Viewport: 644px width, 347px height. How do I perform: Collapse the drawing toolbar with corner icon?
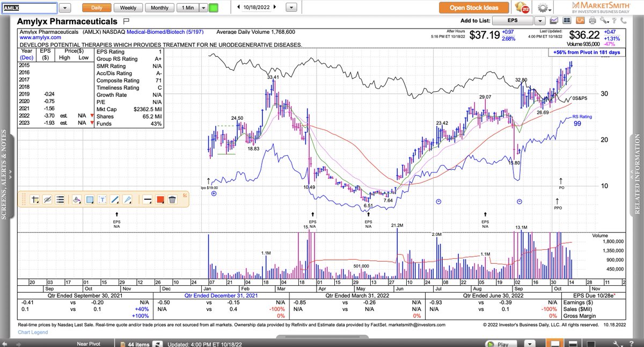[x=185, y=194]
